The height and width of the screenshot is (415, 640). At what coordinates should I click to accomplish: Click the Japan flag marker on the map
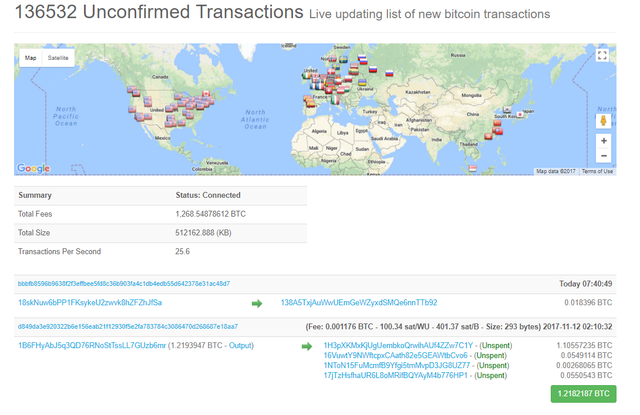(x=520, y=114)
